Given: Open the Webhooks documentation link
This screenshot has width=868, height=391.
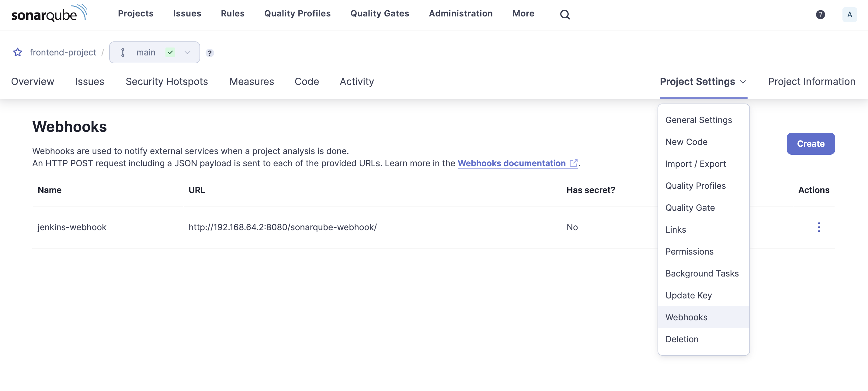Looking at the screenshot, I should click(511, 163).
